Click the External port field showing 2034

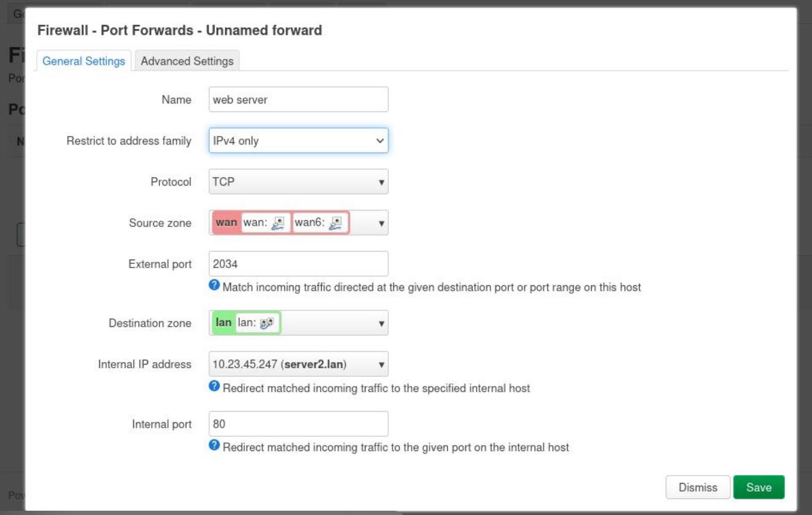[x=298, y=264]
